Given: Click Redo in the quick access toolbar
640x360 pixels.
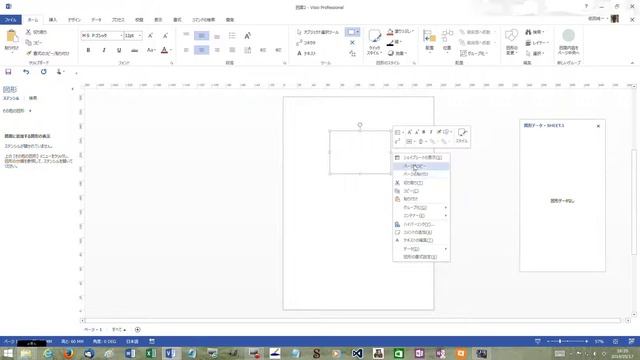Looking at the screenshot, I should [x=43, y=72].
